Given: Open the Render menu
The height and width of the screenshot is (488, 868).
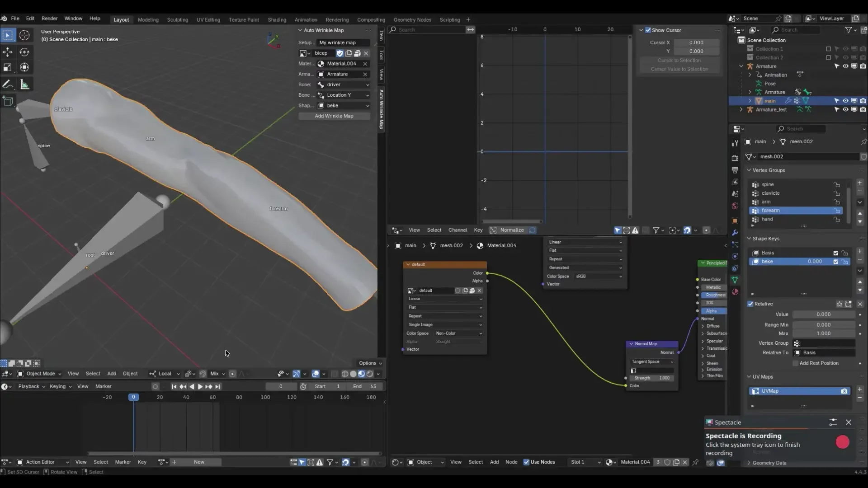Looking at the screenshot, I should click(49, 19).
